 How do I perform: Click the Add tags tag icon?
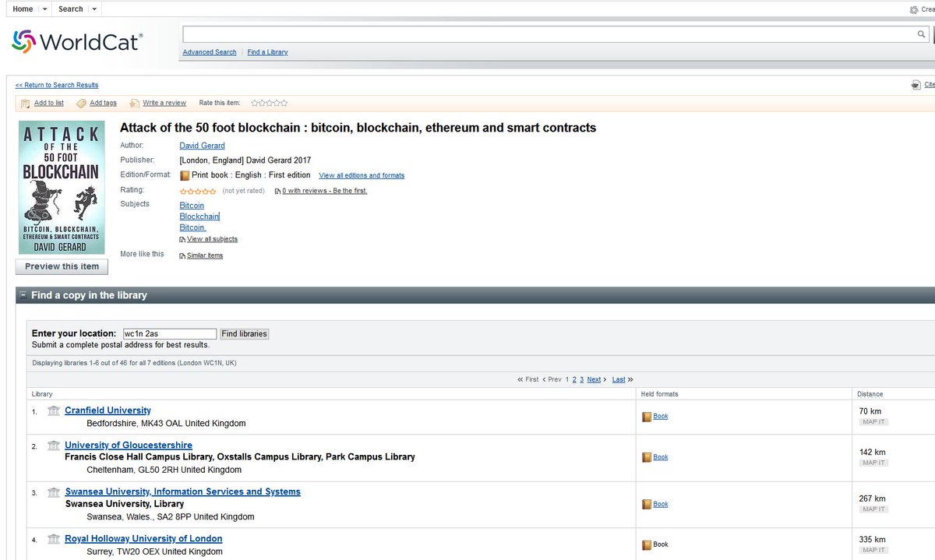[x=81, y=104]
